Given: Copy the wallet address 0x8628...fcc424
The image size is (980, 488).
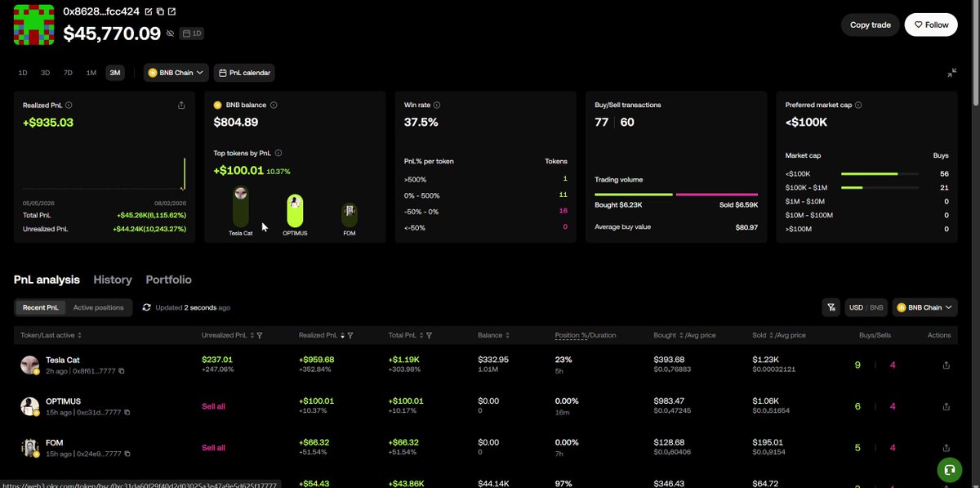Looking at the screenshot, I should pyautogui.click(x=160, y=12).
